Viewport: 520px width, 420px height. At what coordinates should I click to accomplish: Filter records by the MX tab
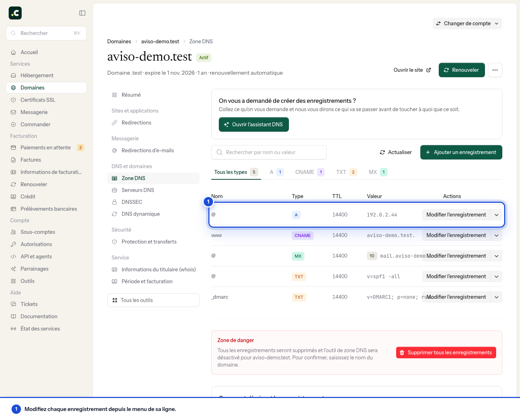point(378,172)
